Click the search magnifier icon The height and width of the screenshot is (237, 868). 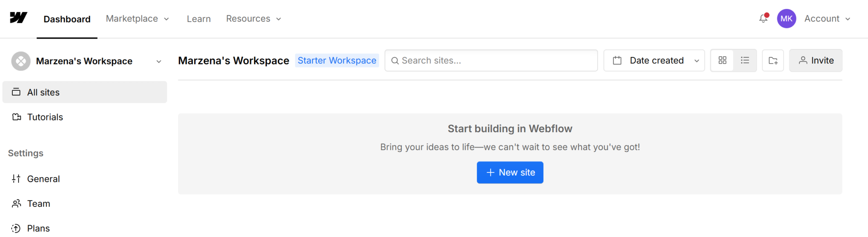click(395, 61)
